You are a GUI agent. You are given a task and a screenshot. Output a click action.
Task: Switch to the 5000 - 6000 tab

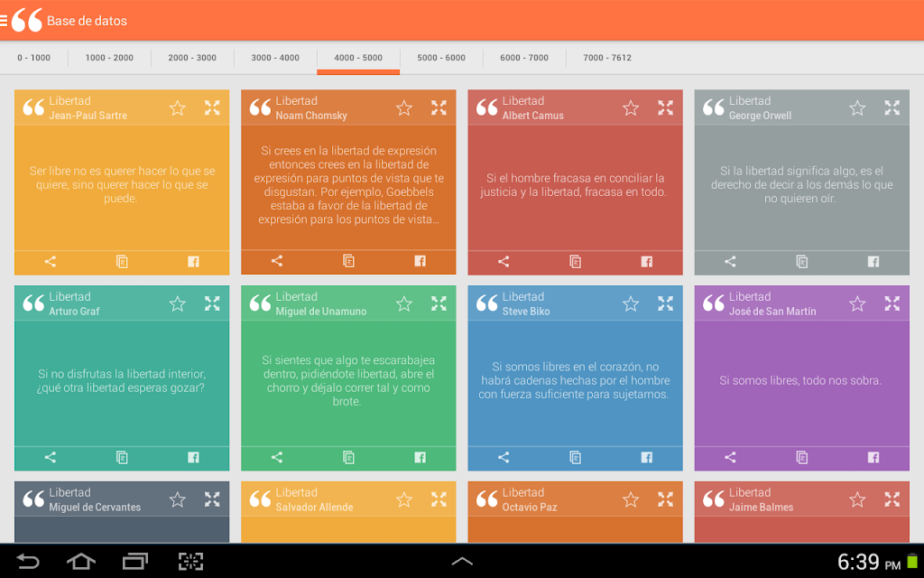[441, 58]
